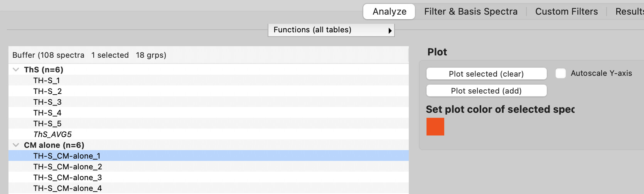Viewport: 644px width, 194px height.
Task: Open the Results tab
Action: click(629, 12)
